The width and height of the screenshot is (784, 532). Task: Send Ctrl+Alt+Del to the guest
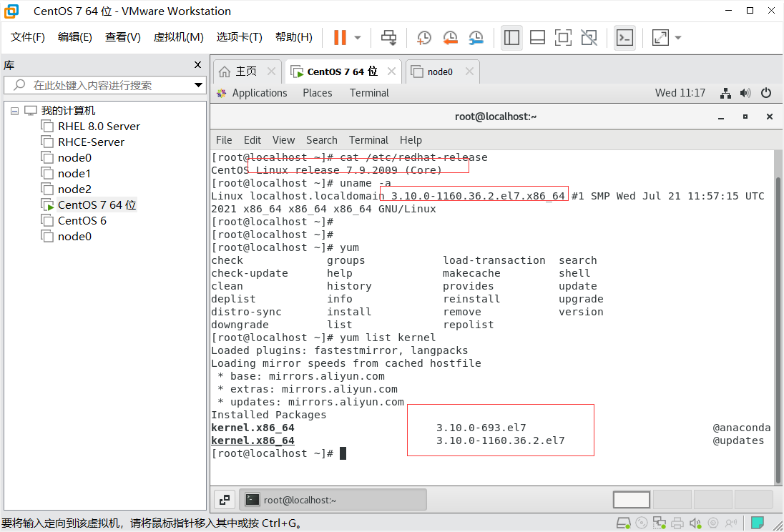click(x=388, y=38)
